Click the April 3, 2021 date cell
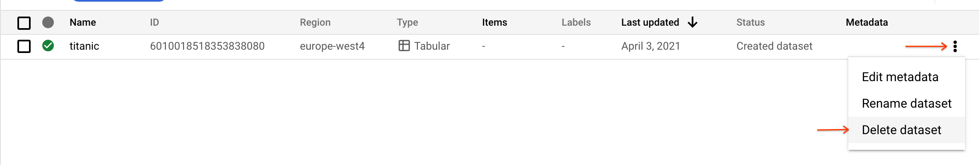980x166 pixels. (x=650, y=46)
